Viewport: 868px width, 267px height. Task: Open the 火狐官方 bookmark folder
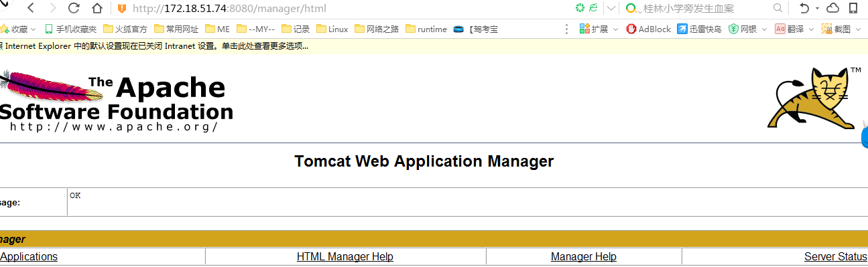coord(125,29)
